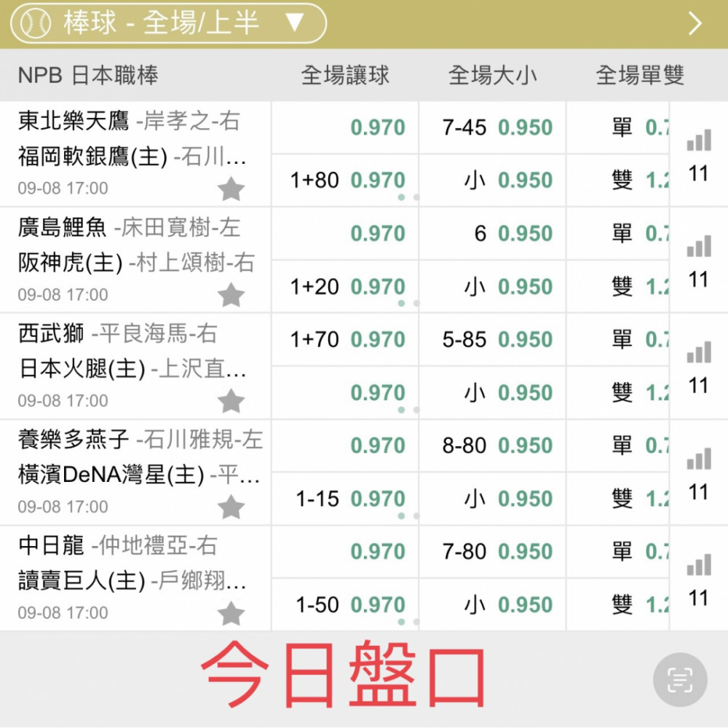728x728 pixels.
Task: Bet 雙 even for 廣島鯉魚 match
Action: click(x=618, y=286)
